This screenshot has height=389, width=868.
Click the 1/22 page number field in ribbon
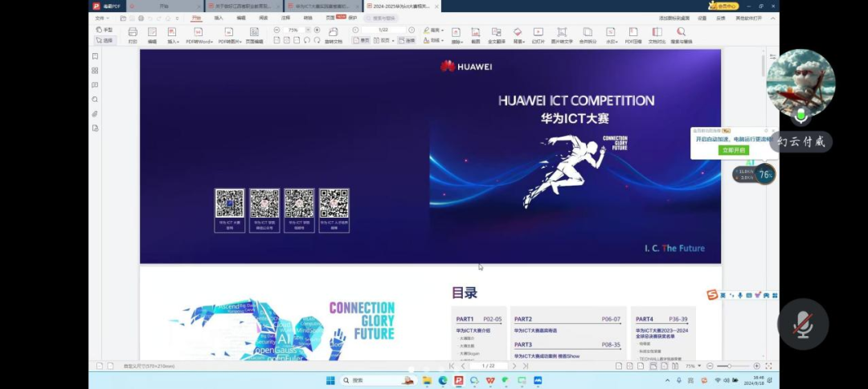point(383,30)
